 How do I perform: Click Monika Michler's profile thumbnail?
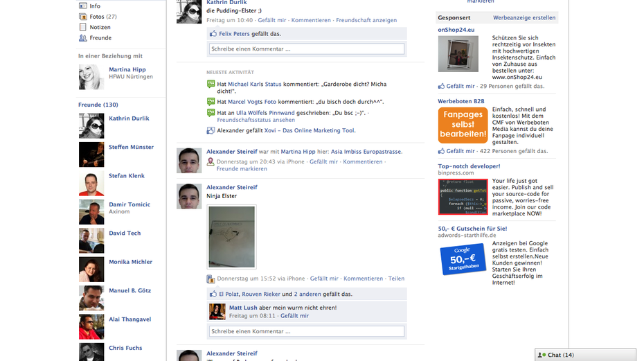click(91, 270)
